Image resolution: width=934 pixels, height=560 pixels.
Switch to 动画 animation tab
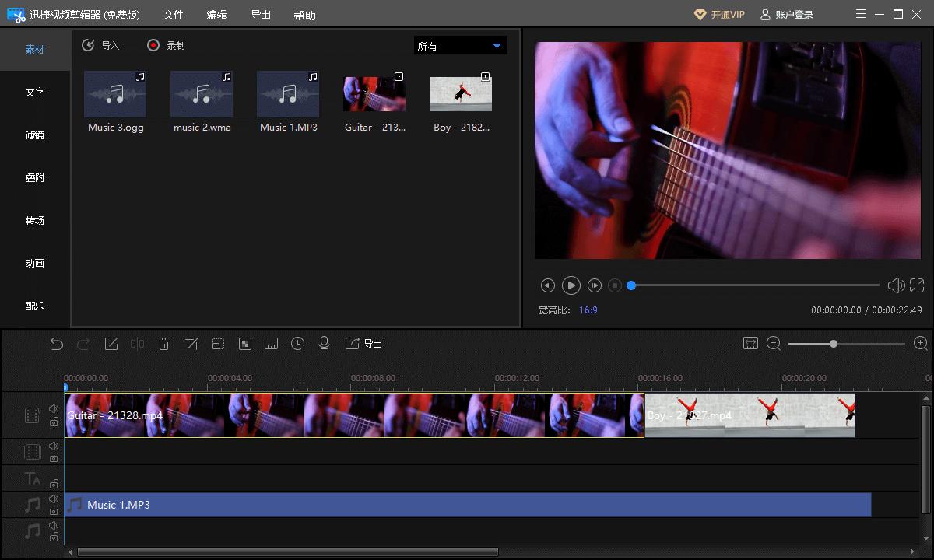(35, 264)
